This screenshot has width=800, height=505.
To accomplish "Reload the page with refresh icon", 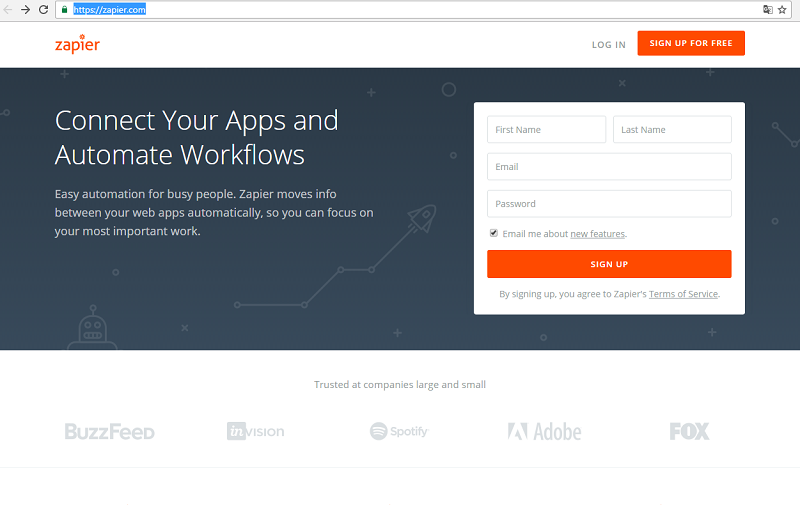I will pos(43,9).
